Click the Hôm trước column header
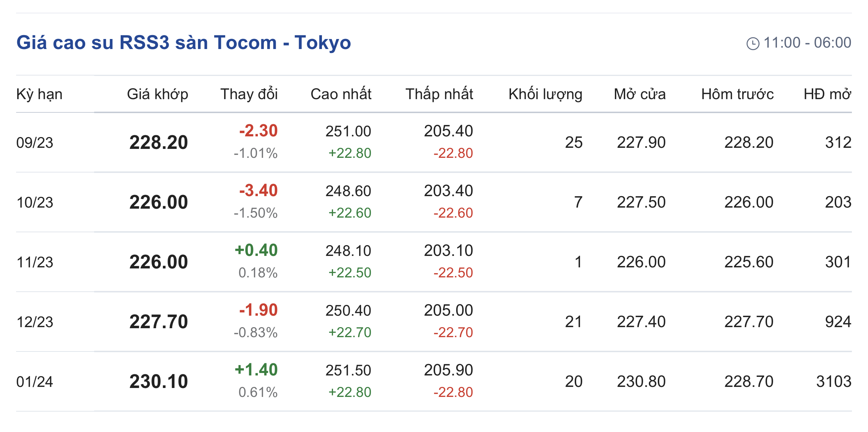868x432 pixels. [x=737, y=94]
